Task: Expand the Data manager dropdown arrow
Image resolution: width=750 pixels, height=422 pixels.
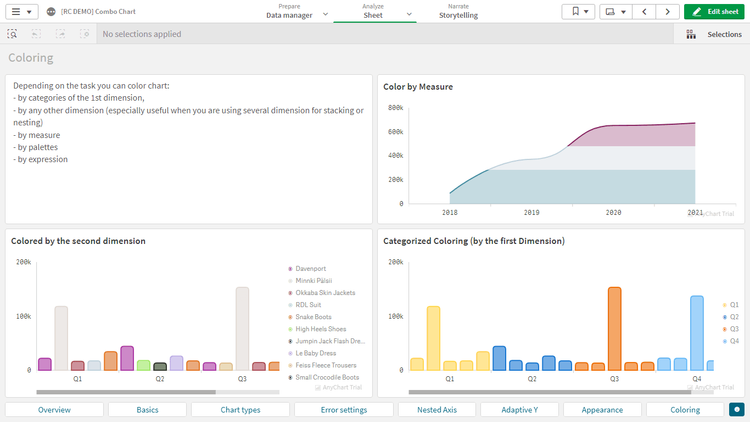Action: click(x=326, y=15)
